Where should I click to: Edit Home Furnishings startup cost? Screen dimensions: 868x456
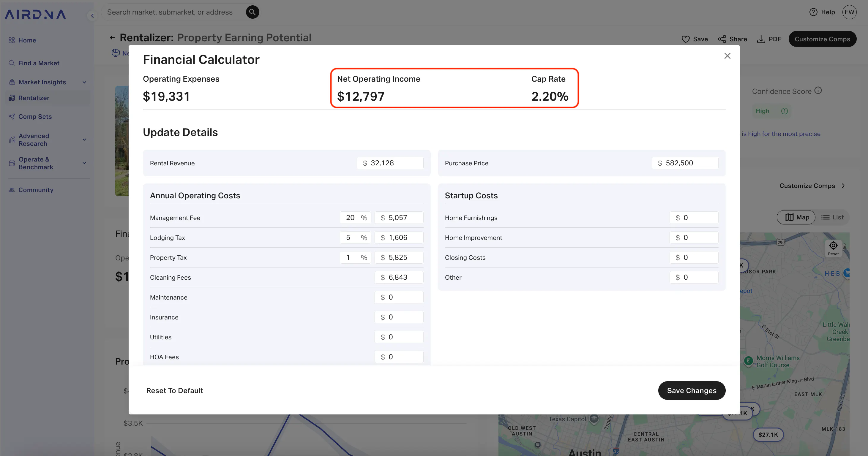[694, 218]
